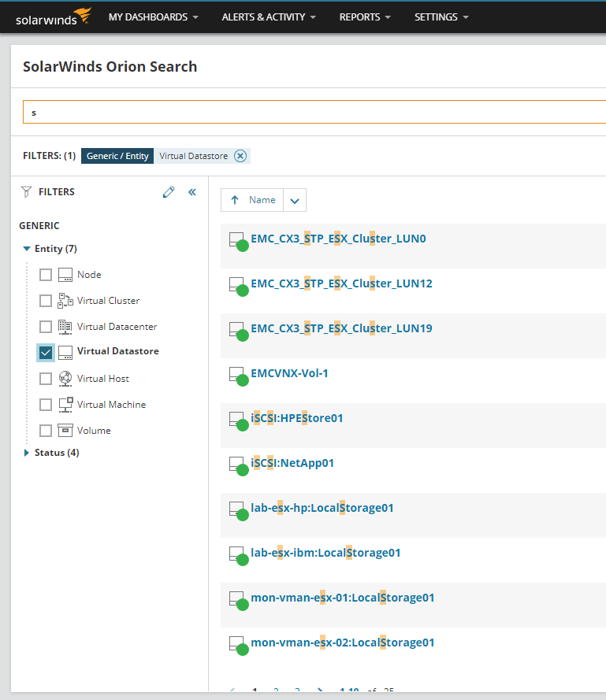Open EMCVNX-Vol-1 datastore link
Screen dimensions: 606x700
pyautogui.click(x=289, y=373)
